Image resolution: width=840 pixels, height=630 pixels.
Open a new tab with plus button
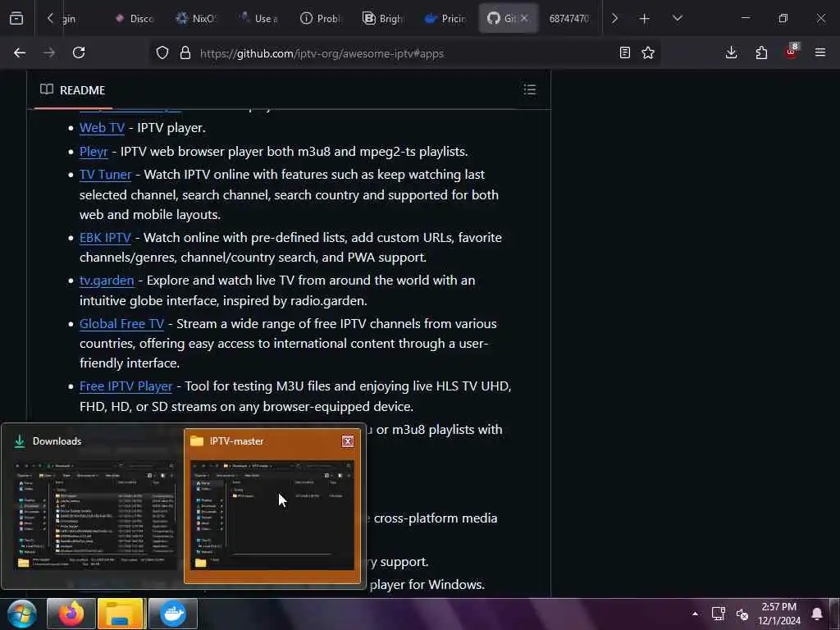[x=645, y=19]
